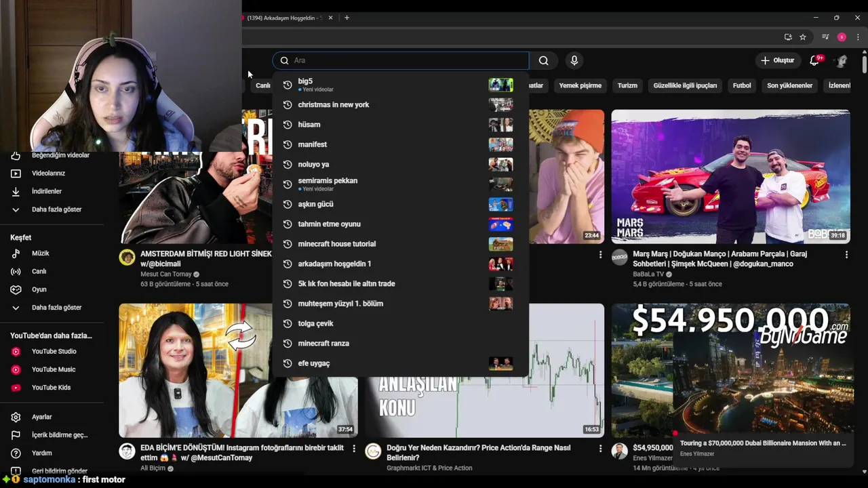This screenshot has height=488, width=868.
Task: Select the noluyo ya suggestion
Action: pyautogui.click(x=400, y=164)
